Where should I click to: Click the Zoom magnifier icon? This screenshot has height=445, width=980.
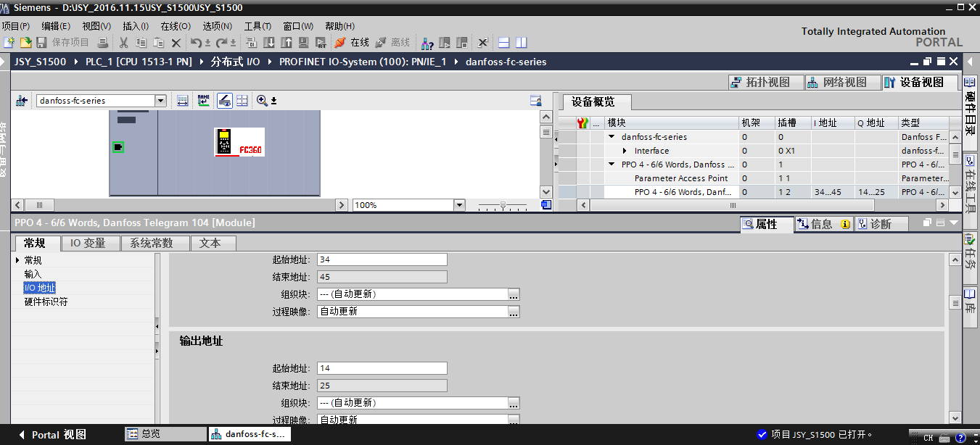click(262, 101)
